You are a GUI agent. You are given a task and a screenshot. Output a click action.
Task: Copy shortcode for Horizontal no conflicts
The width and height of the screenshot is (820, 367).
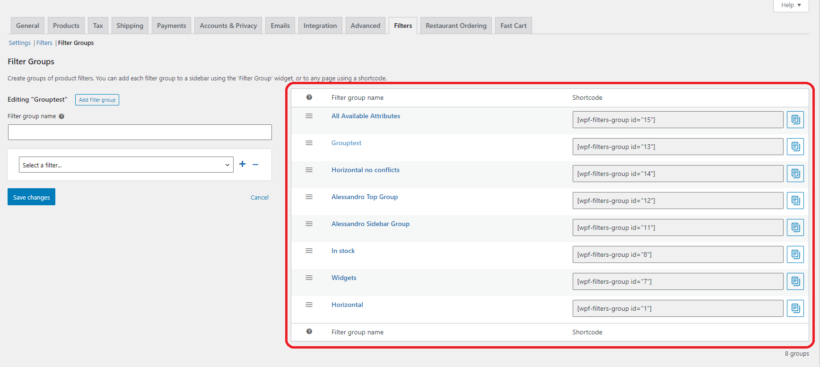795,174
